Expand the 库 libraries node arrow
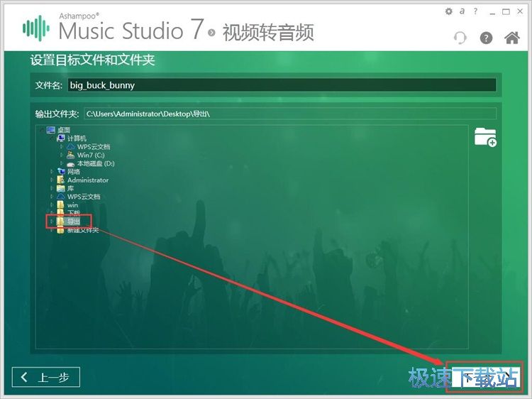Image resolution: width=532 pixels, height=399 pixels. click(x=52, y=188)
